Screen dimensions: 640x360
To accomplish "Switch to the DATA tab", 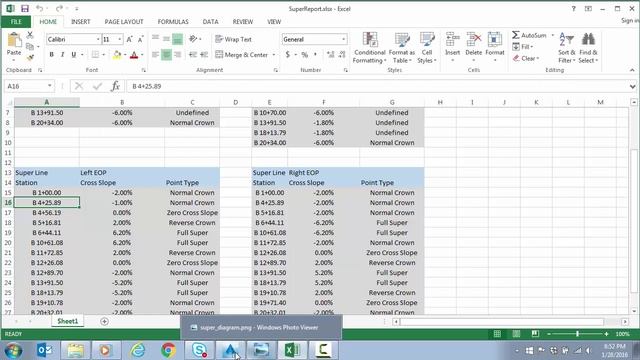I will point(210,22).
